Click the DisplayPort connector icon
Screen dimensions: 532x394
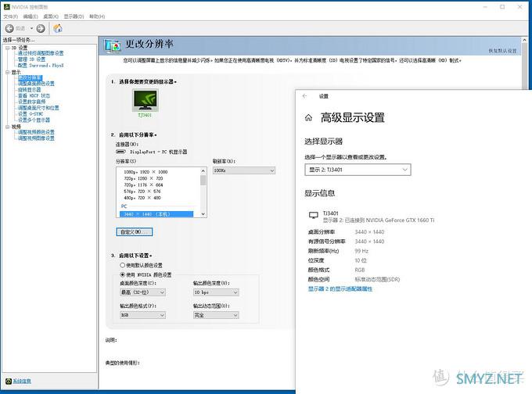coord(120,152)
